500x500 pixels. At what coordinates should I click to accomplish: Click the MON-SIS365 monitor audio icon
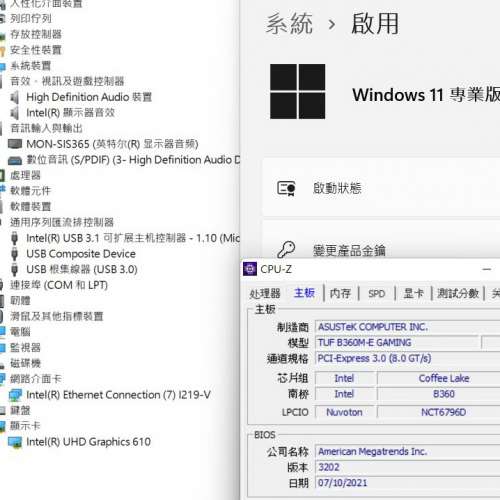[15, 144]
